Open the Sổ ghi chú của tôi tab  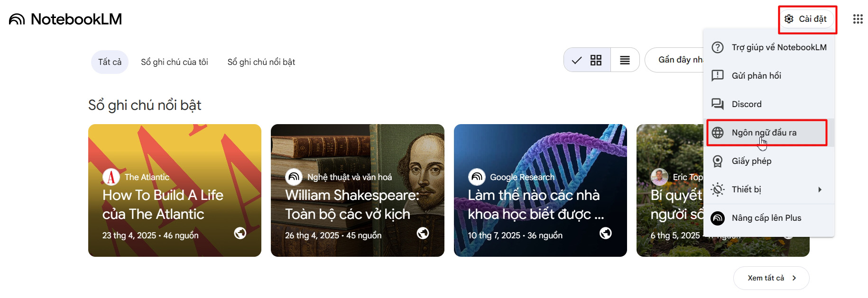click(x=174, y=62)
